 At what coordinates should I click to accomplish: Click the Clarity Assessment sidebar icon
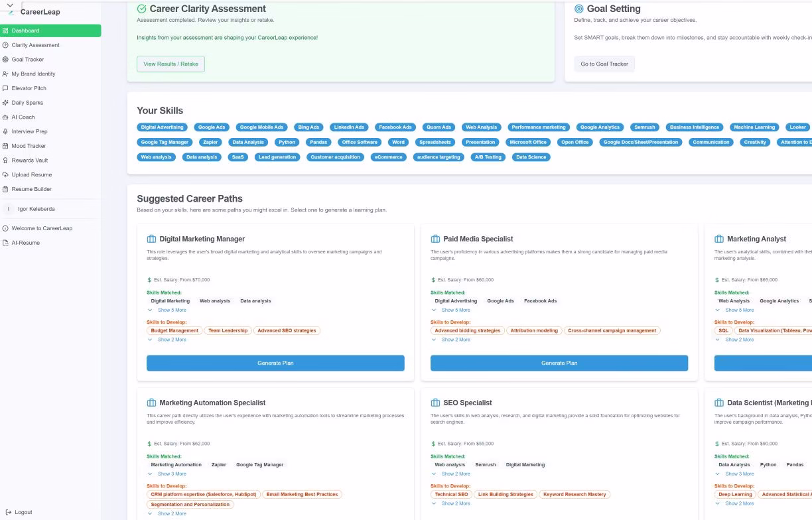point(5,45)
